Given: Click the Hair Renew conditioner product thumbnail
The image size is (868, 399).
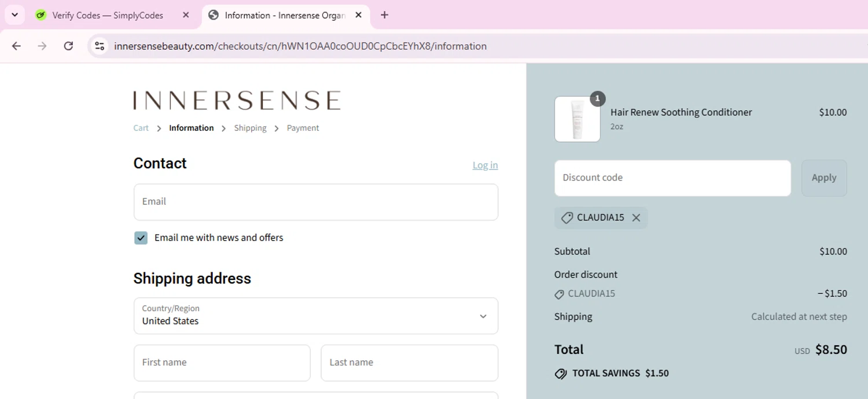Looking at the screenshot, I should coord(578,119).
